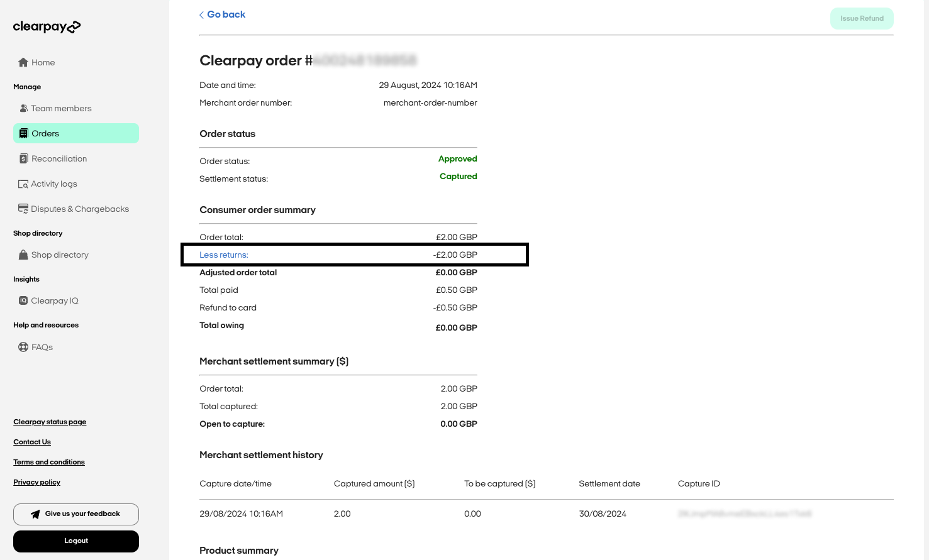This screenshot has height=560, width=929.
Task: Click the Shop directory bag icon
Action: point(23,255)
